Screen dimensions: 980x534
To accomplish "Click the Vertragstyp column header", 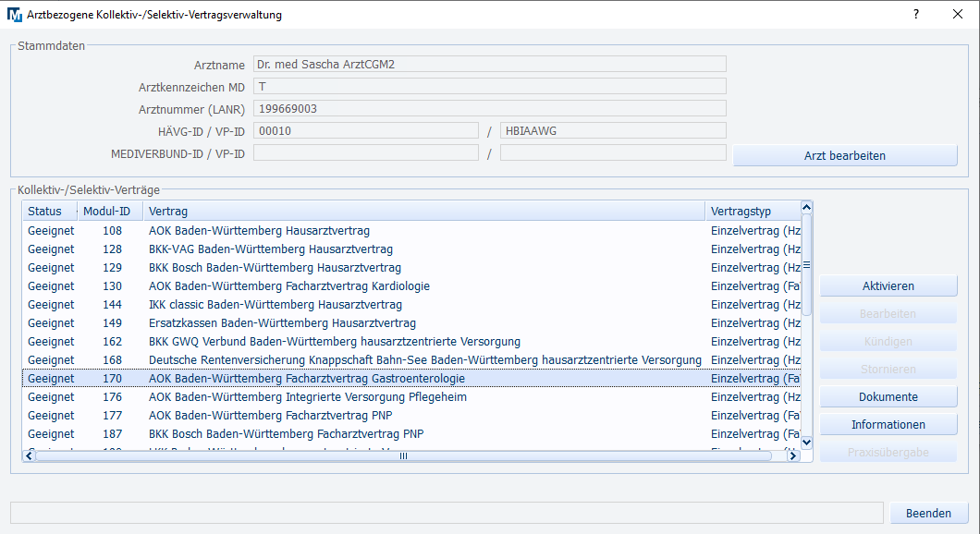I will [751, 212].
